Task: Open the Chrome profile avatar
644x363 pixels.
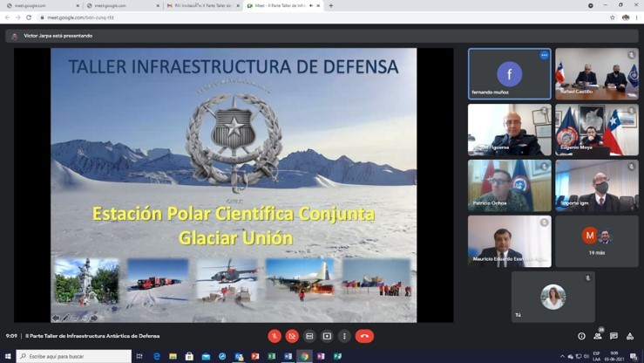Action: click(626, 17)
